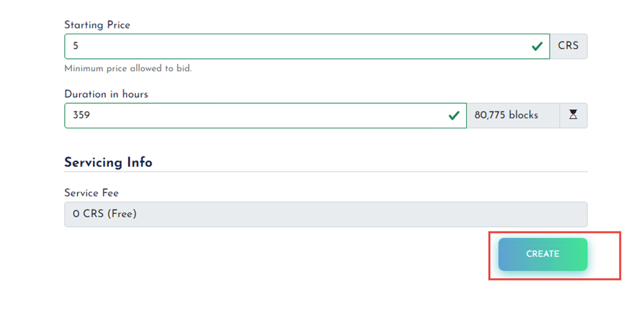Click the word 'blocks' next to 80,775
This screenshot has width=644, height=324.
pos(523,115)
